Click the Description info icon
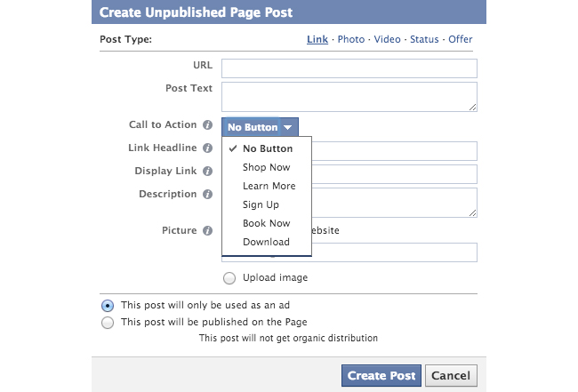Viewport: 578px width, 392px height. pyautogui.click(x=207, y=194)
